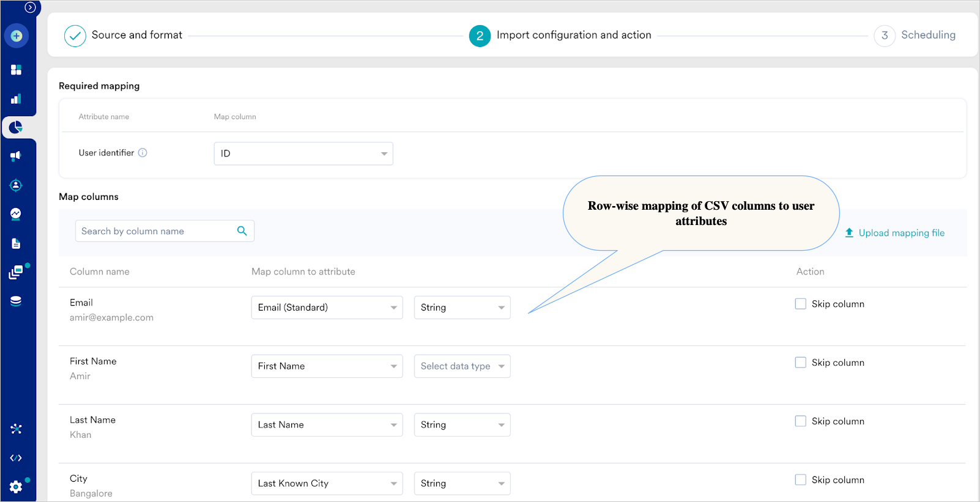980x502 pixels.
Task: Expand the sidebar with the arrow icon
Action: click(30, 7)
